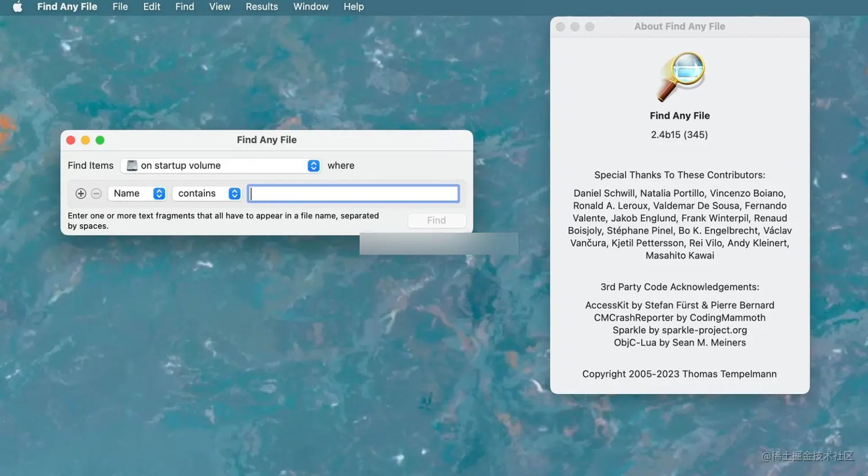
Task: Click the 'Masahito Kawai' contributor name
Action: (680, 256)
